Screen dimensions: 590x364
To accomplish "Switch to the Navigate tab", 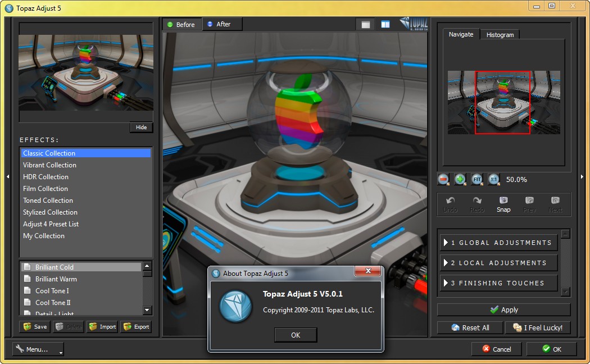I will (461, 34).
